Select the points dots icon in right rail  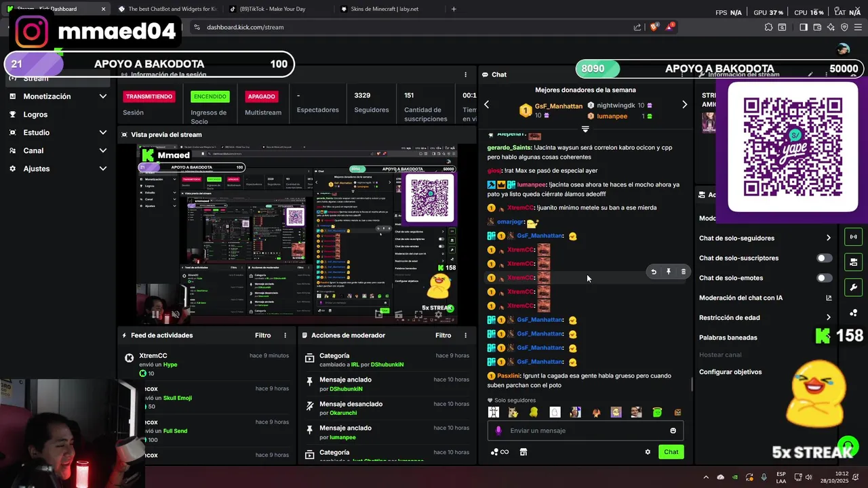(x=853, y=312)
